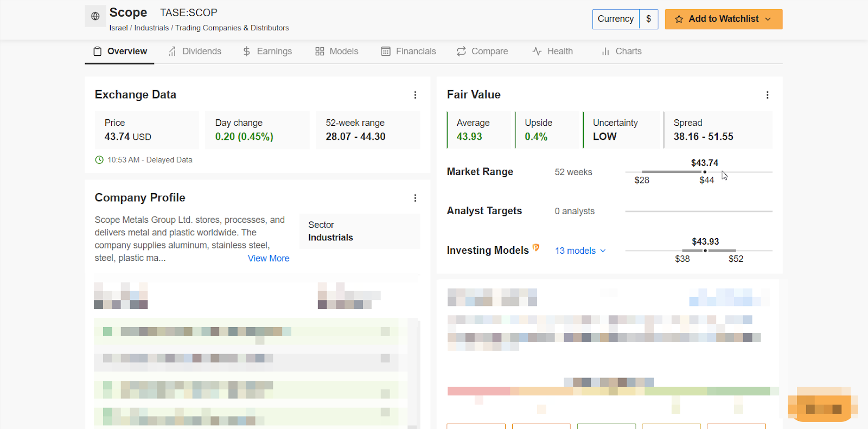Open the Charts tab

coord(621,52)
